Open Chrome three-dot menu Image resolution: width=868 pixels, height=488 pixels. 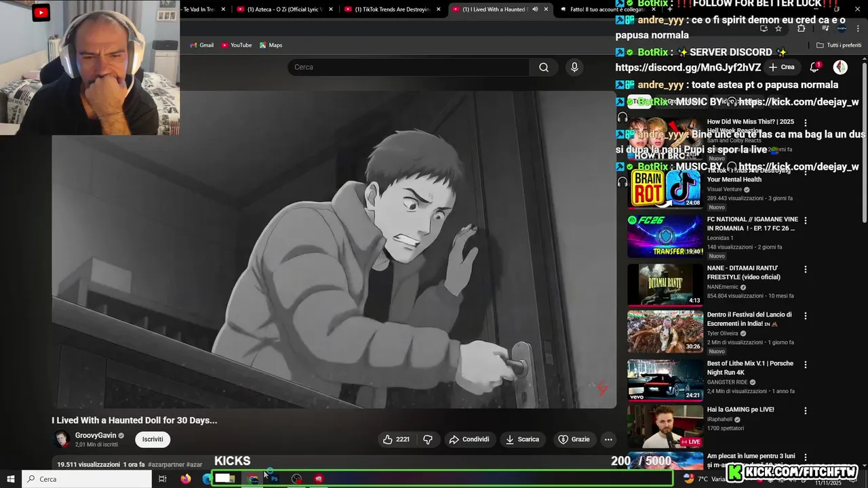coord(858,28)
